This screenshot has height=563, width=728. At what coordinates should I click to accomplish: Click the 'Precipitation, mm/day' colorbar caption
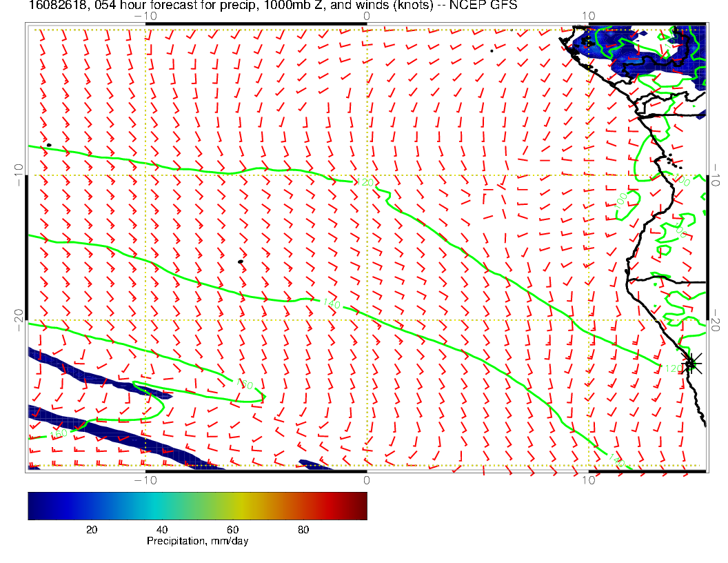[x=197, y=541]
